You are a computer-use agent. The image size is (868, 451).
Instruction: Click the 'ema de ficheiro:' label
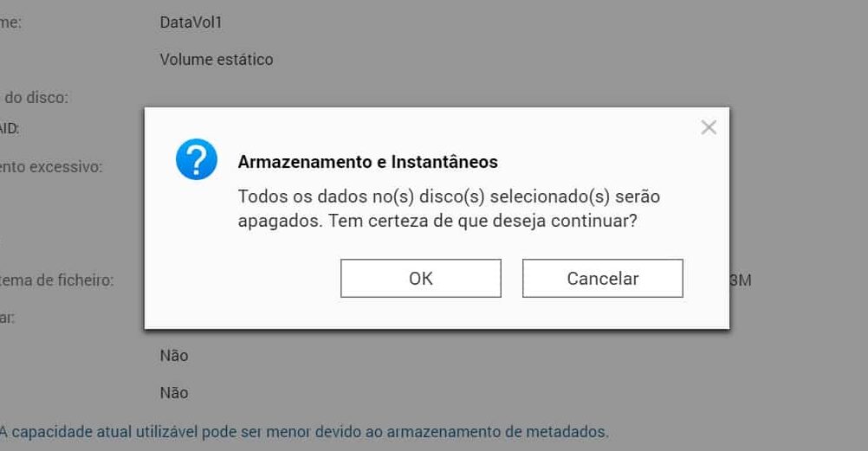pyautogui.click(x=56, y=280)
